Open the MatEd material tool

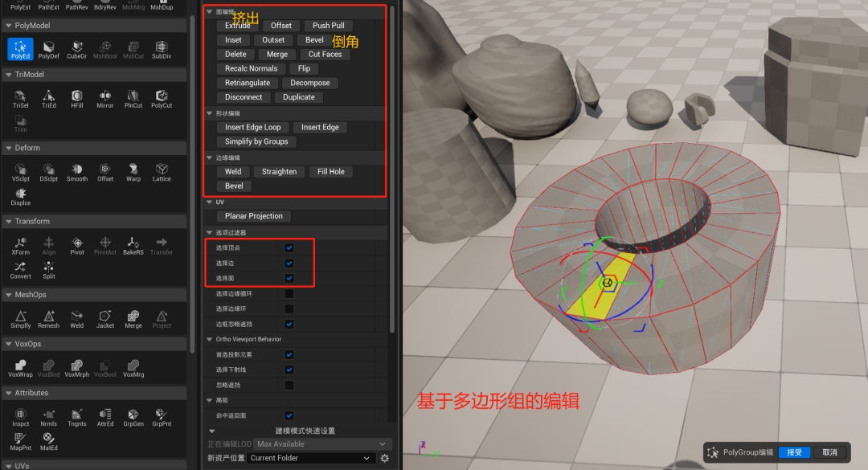coord(49,441)
